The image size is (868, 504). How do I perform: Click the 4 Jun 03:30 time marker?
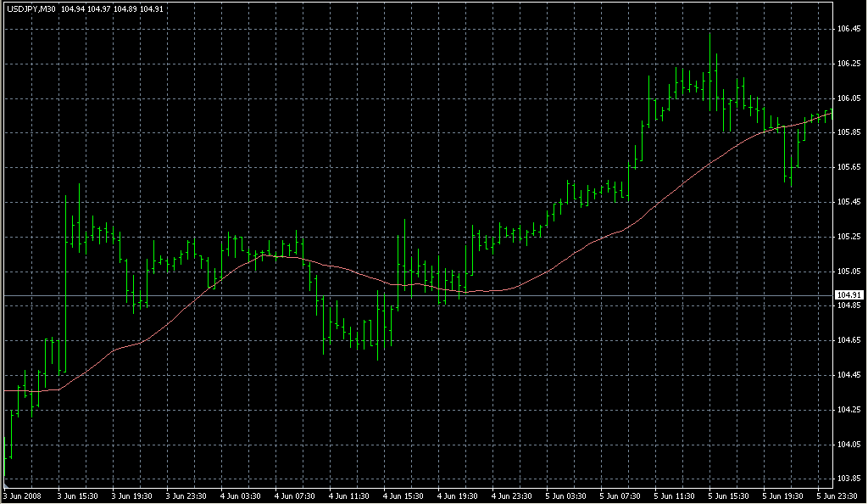(x=242, y=496)
